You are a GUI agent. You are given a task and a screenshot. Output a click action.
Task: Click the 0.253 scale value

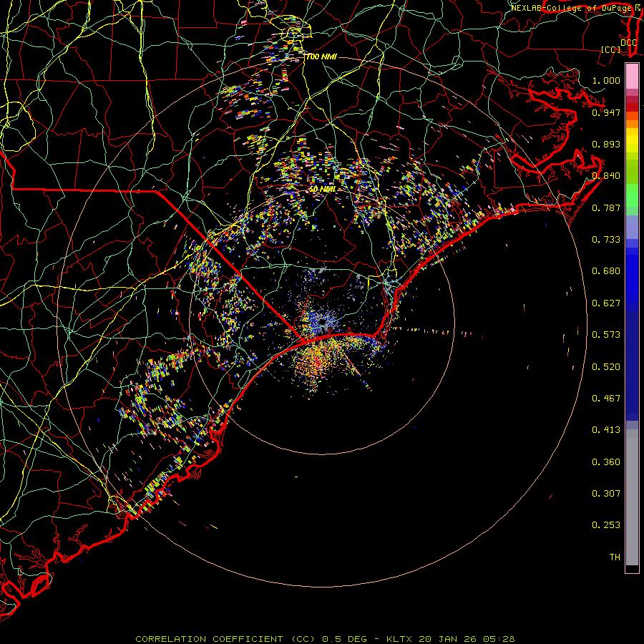click(606, 525)
